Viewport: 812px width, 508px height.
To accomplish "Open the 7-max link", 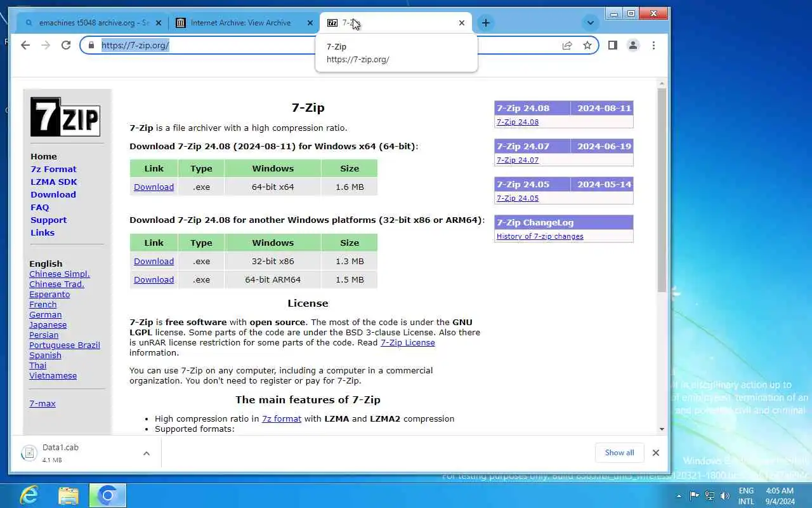I will coord(43,403).
